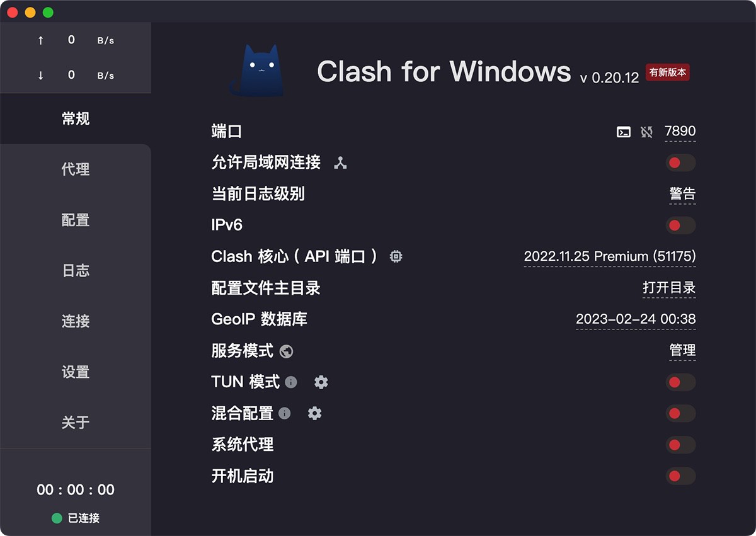Enable the 系统代理 toggle
The image size is (756, 536).
[x=680, y=445]
